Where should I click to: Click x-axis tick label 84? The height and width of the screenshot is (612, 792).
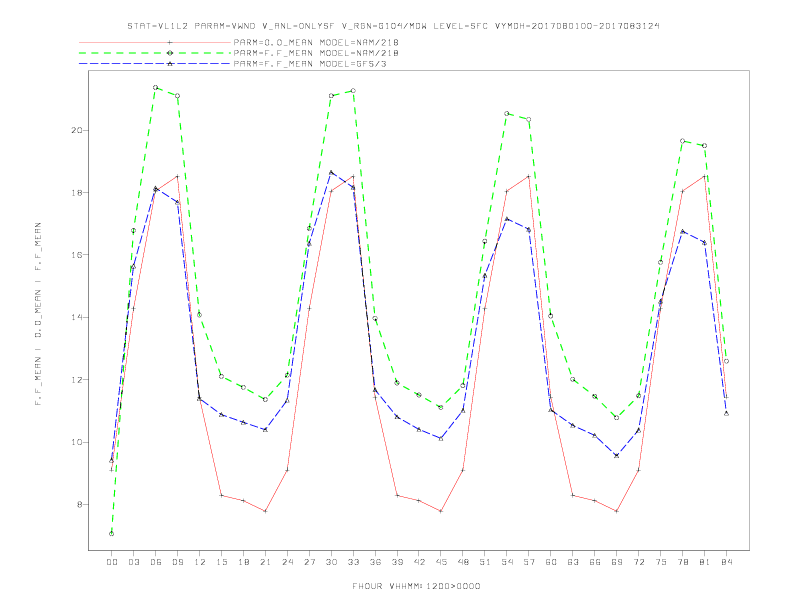[x=727, y=562]
